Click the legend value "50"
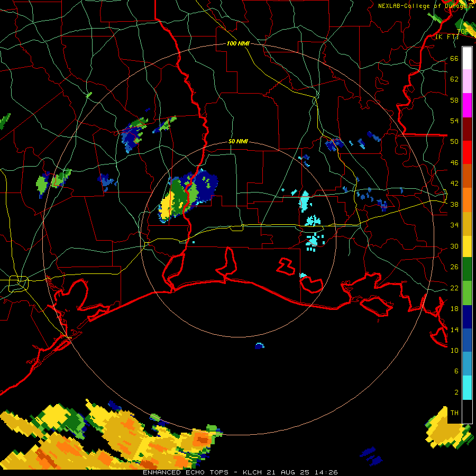The image size is (476, 476). [x=454, y=142]
